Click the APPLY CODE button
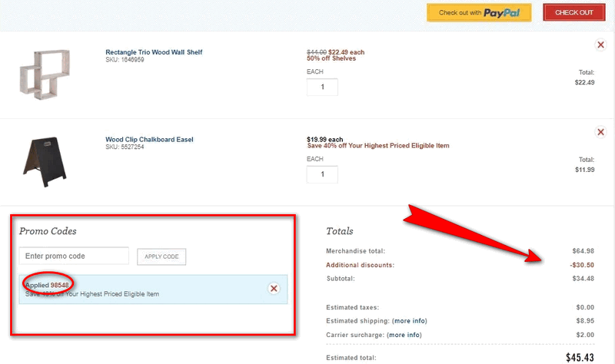The image size is (615, 364). click(161, 256)
